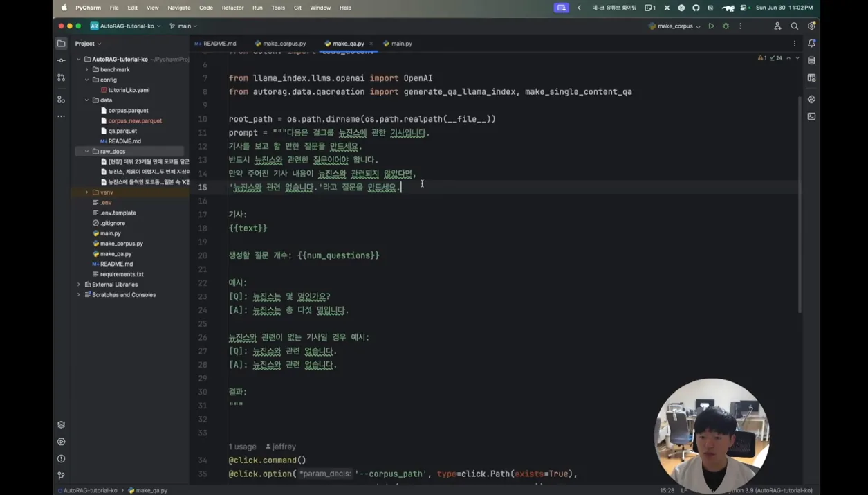Open the SciView tool window icon

point(811,78)
